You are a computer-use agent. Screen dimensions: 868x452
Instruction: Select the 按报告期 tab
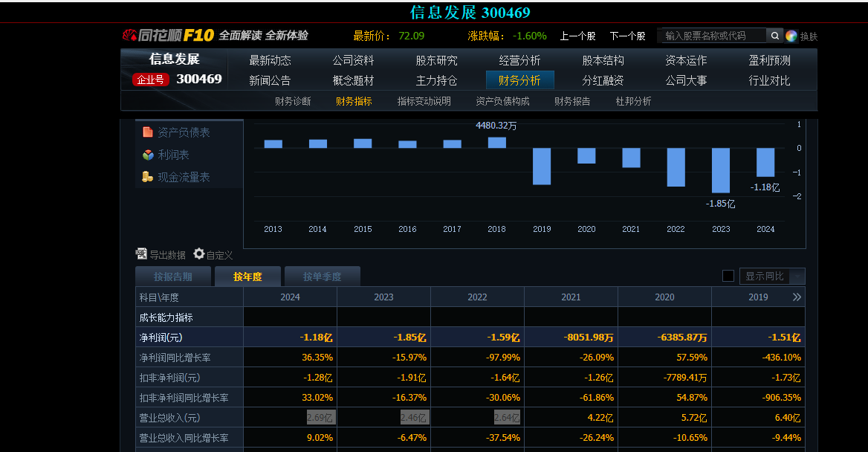173,277
